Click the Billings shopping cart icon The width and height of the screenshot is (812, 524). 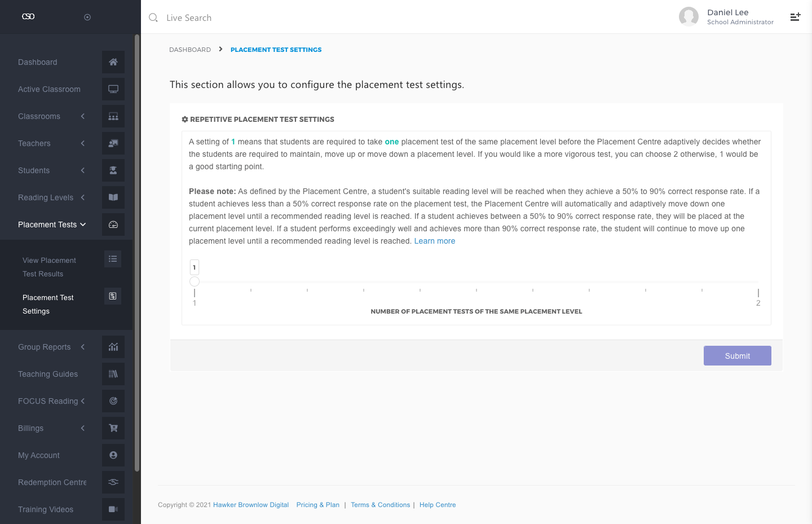point(113,428)
